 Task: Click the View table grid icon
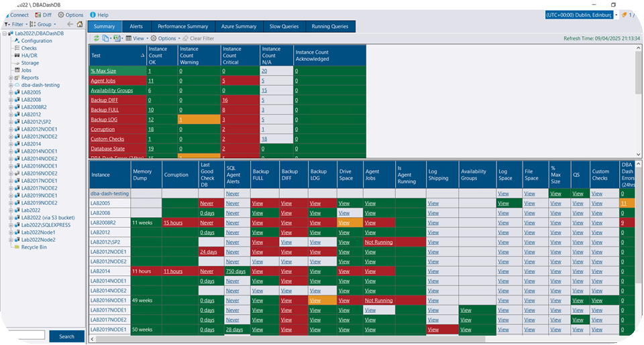click(129, 38)
